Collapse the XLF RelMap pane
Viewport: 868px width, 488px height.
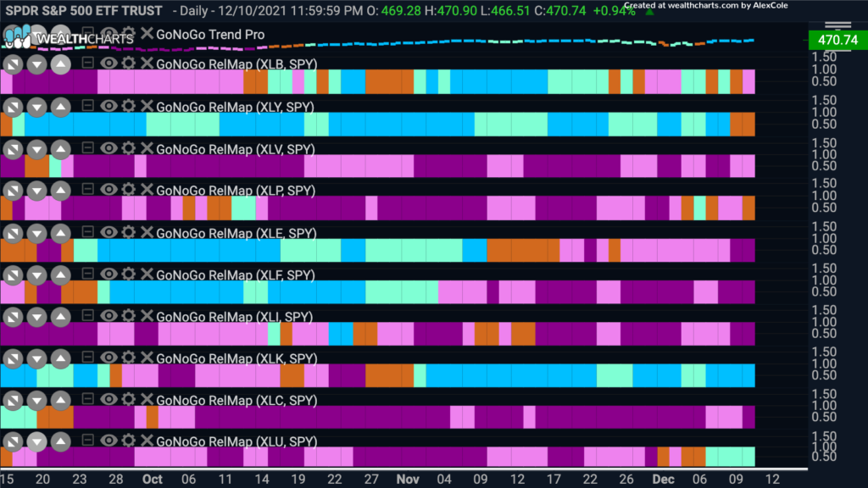point(87,274)
